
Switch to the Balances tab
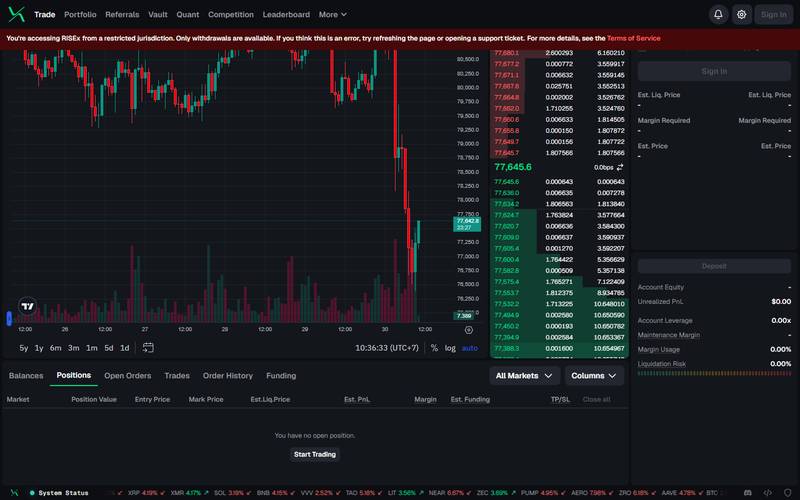[x=26, y=376]
